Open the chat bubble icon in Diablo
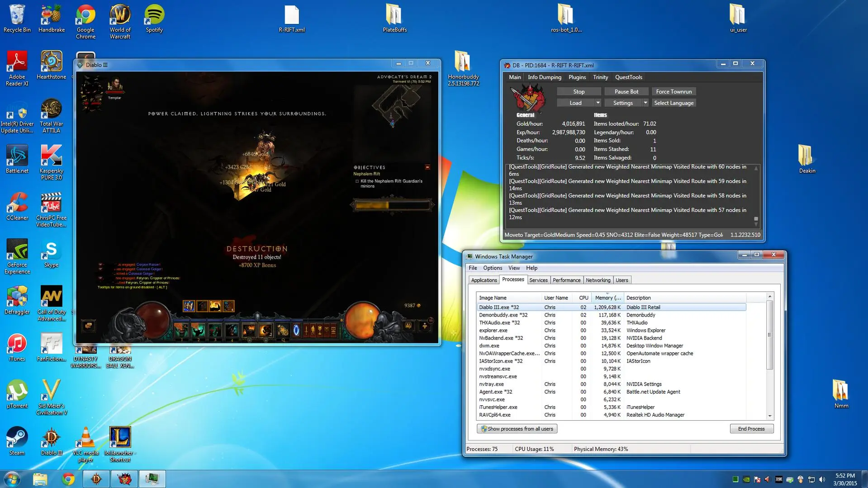Screen dimensions: 868x488 [89, 326]
